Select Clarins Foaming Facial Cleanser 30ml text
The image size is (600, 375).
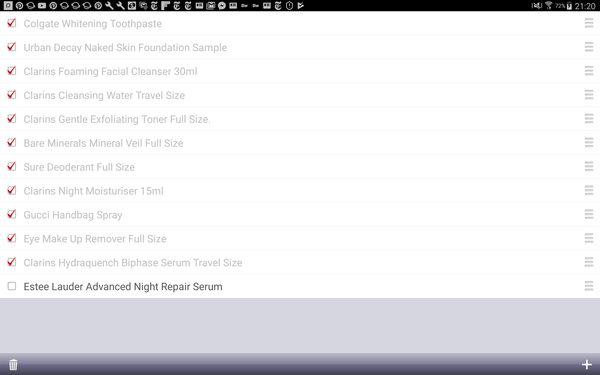pos(110,72)
